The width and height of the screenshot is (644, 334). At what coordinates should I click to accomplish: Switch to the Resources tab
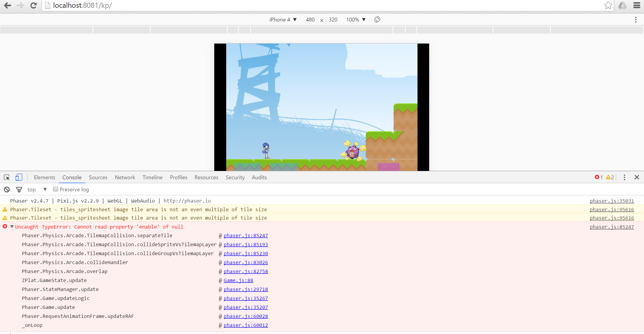coord(206,177)
